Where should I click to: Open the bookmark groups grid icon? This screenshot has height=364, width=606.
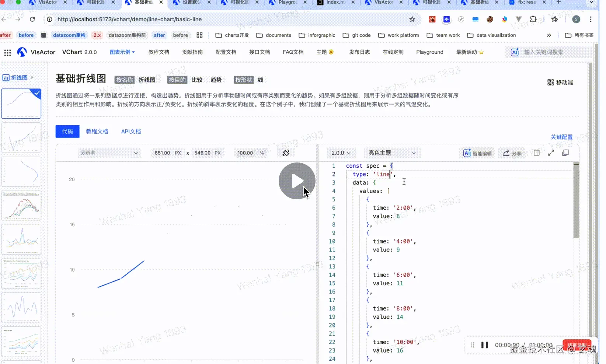point(199,35)
